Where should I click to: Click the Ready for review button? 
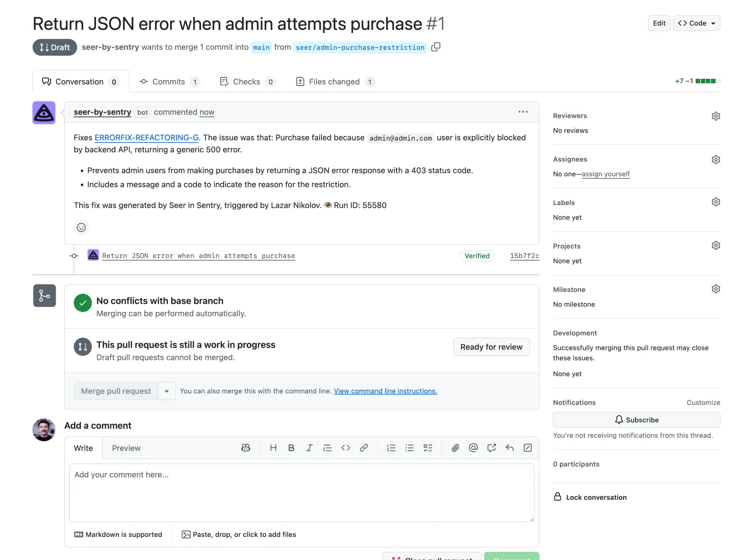click(491, 347)
